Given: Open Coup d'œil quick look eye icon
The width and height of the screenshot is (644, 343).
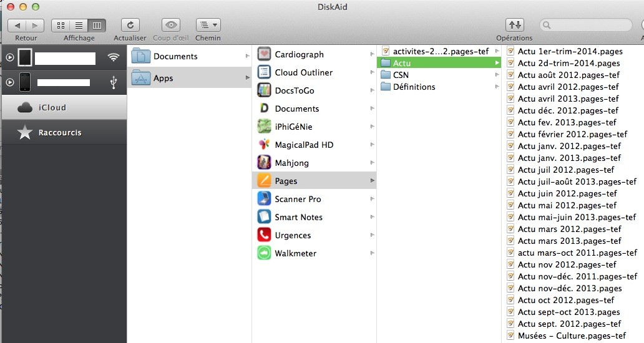Looking at the screenshot, I should pyautogui.click(x=170, y=25).
